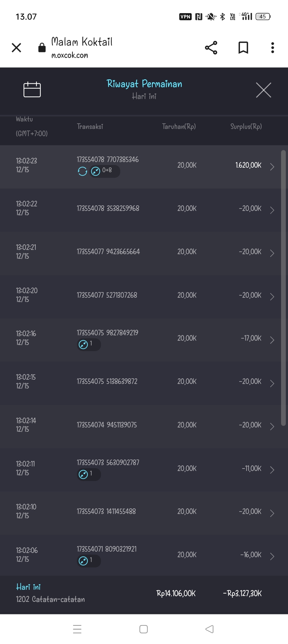Close the browser tab with X icon
Image resolution: width=288 pixels, height=644 pixels.
17,48
